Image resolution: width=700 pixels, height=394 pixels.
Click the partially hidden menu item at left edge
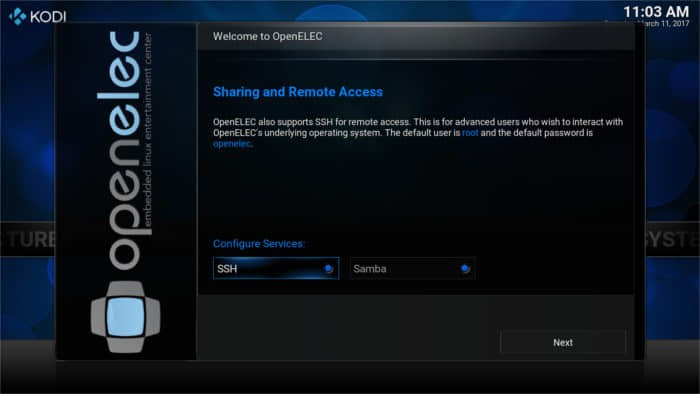click(28, 239)
